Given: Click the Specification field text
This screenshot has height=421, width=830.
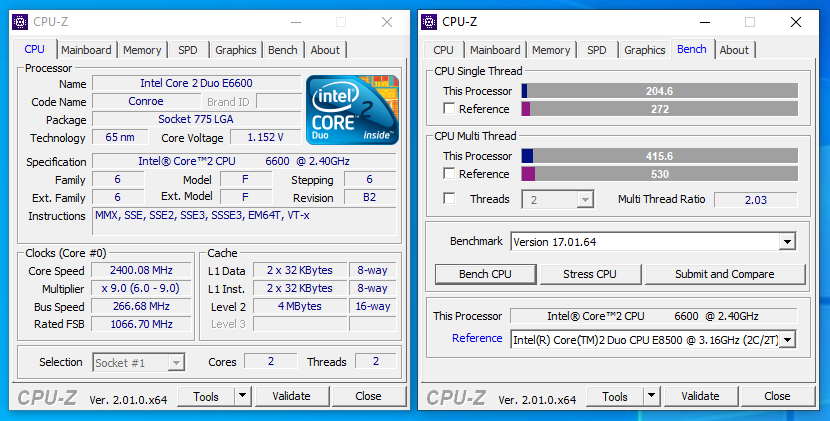Looking at the screenshot, I should click(x=244, y=161).
